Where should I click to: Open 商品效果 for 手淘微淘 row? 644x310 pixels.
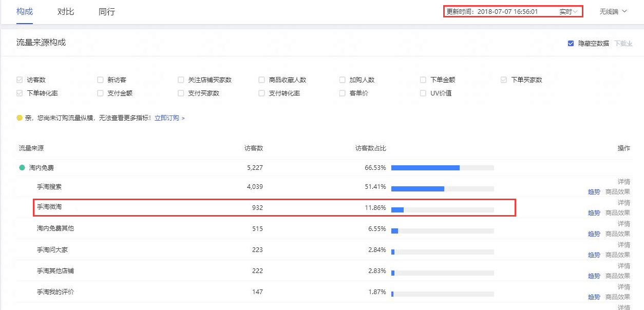[618, 213]
